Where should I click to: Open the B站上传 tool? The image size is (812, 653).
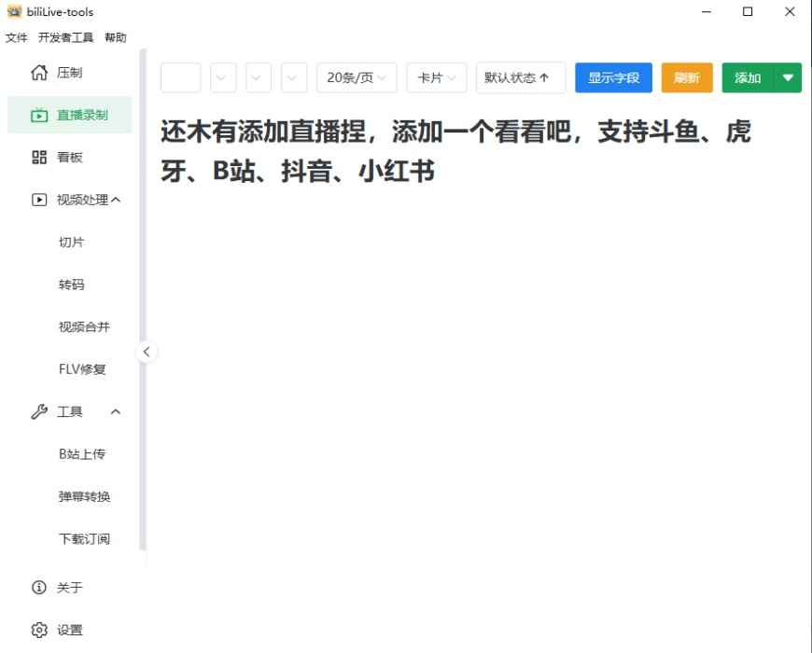tap(82, 454)
